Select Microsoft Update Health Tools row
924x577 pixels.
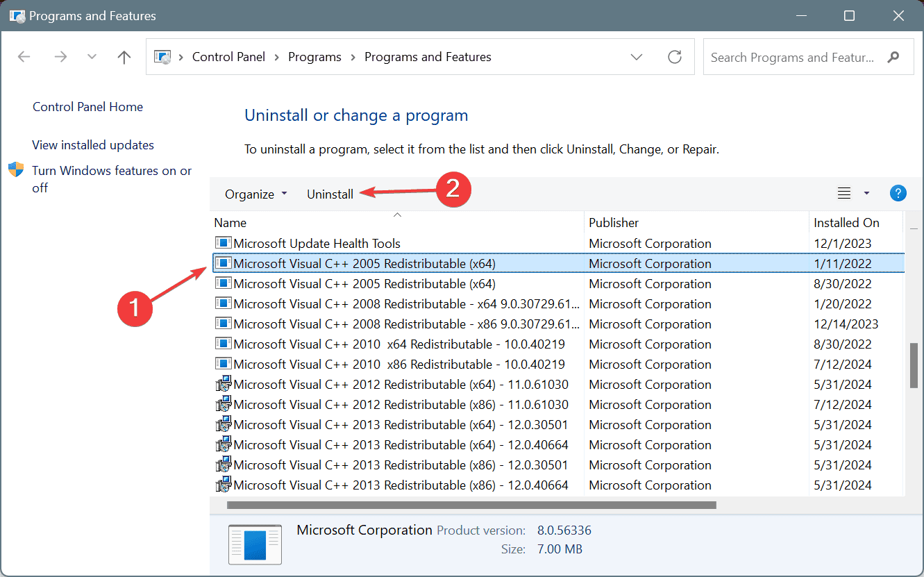click(557, 244)
